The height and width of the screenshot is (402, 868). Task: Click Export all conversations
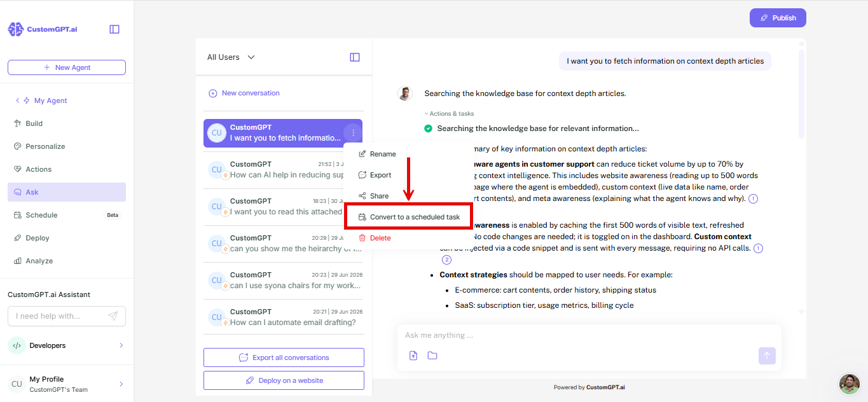coord(284,357)
